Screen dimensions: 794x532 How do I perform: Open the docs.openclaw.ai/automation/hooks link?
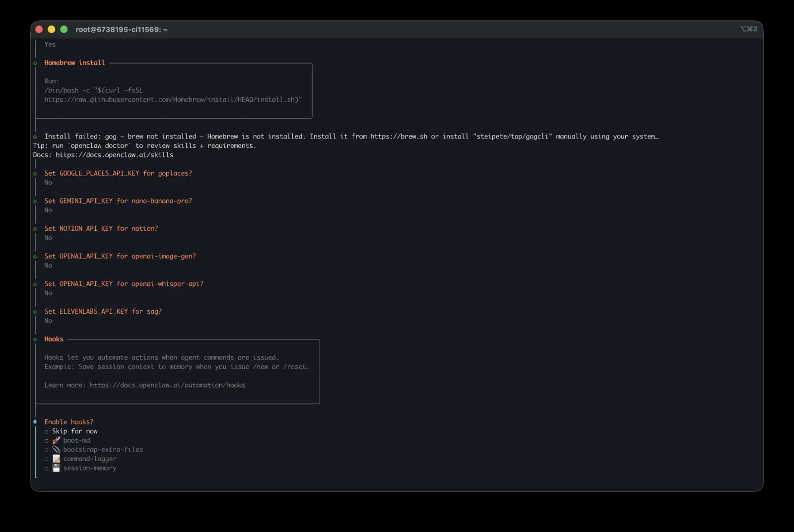[167, 385]
